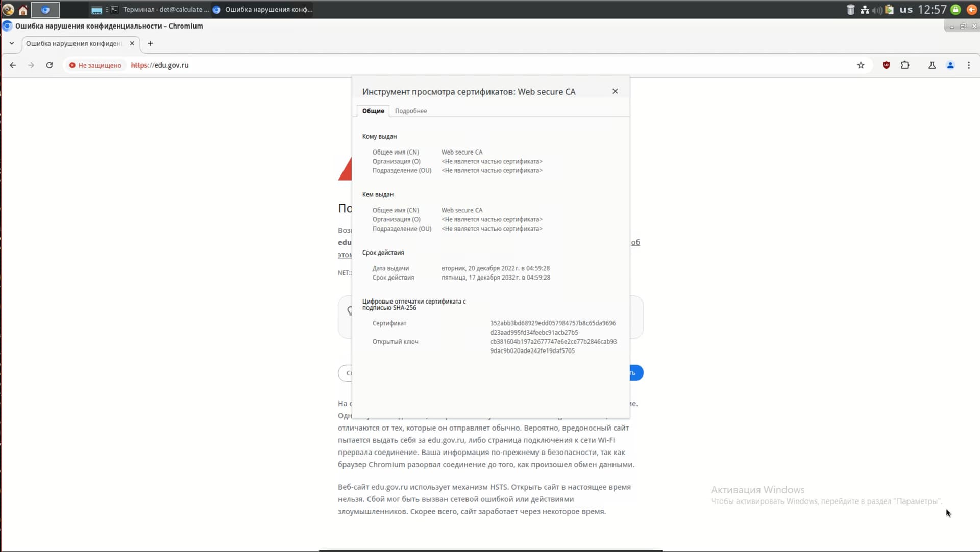Viewport: 980px width, 552px height.
Task: Click the certificate SHA-256 fingerprint value
Action: (553, 328)
